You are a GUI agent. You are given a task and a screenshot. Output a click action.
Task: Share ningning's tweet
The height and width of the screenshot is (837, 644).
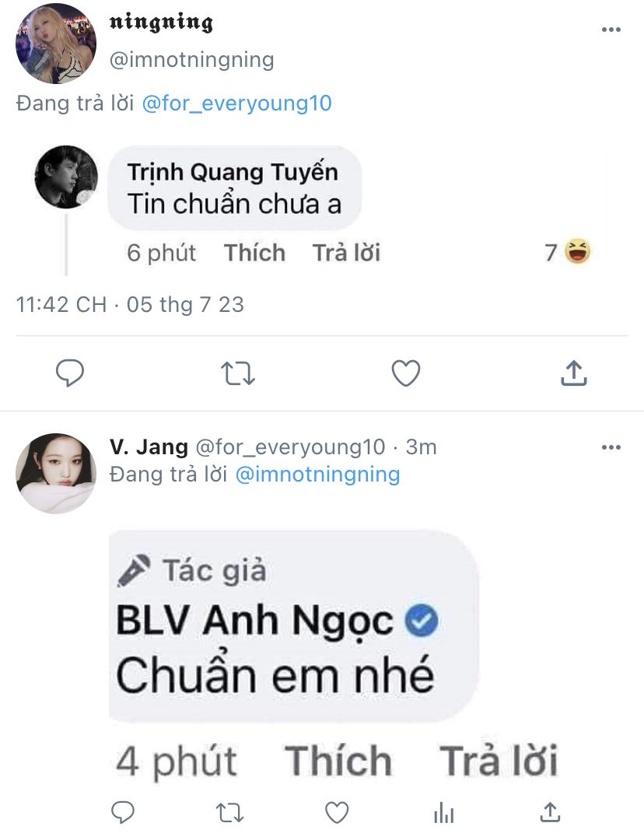(x=573, y=373)
